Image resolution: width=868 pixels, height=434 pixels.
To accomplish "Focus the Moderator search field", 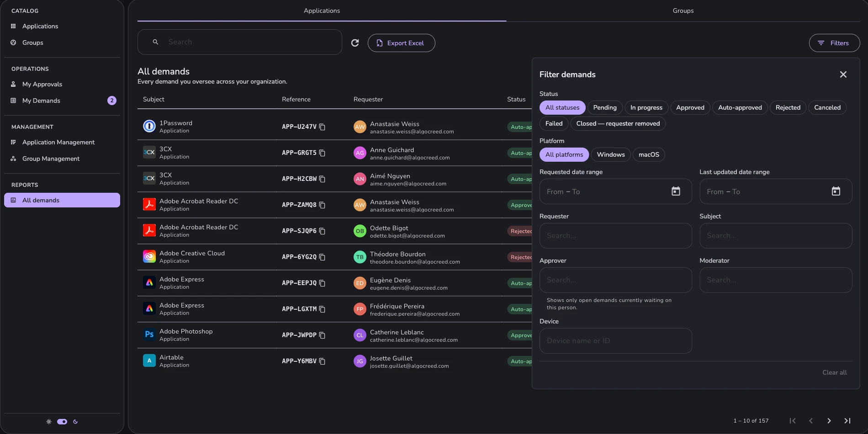I will (x=776, y=280).
